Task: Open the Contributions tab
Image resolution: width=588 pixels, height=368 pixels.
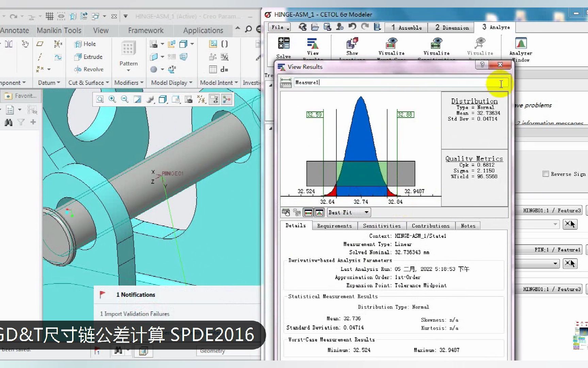Action: tap(430, 226)
